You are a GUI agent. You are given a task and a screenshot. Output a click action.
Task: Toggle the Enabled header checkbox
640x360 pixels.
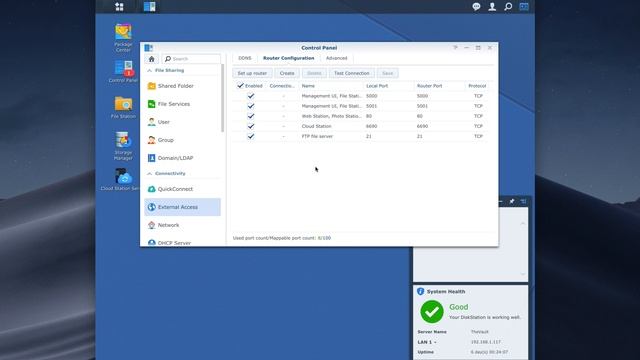tap(240, 86)
